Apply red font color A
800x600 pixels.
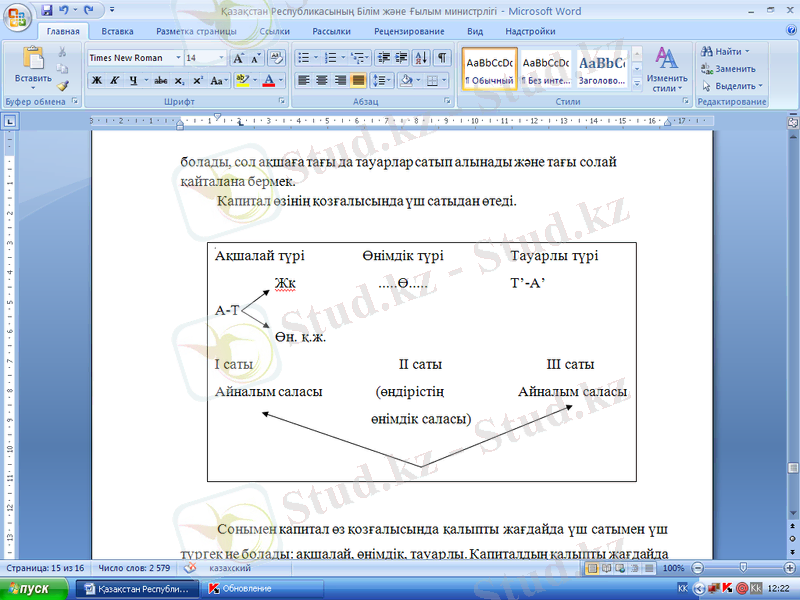point(269,81)
